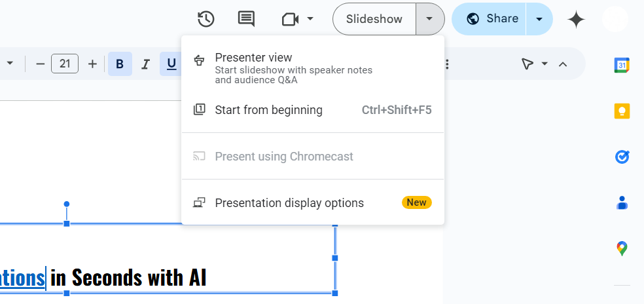Open the Share options dropdown arrow
Viewport: 644px width, 304px height.
[539, 19]
